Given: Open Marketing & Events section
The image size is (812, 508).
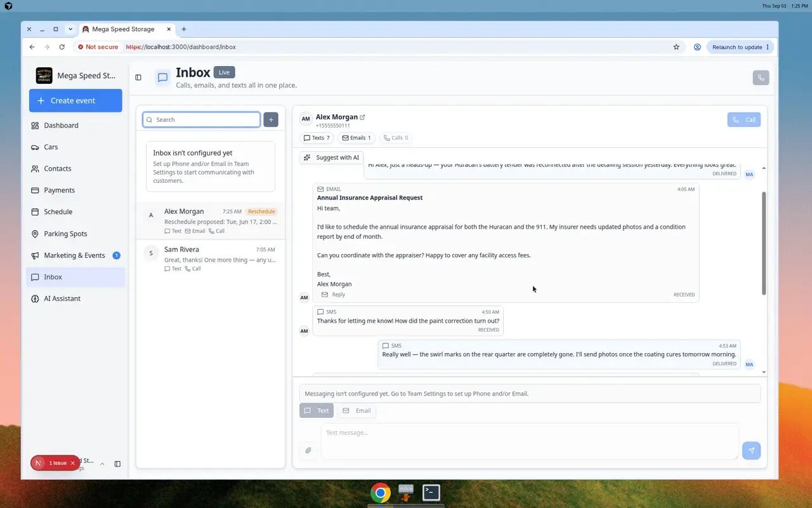Looking at the screenshot, I should click(x=76, y=255).
